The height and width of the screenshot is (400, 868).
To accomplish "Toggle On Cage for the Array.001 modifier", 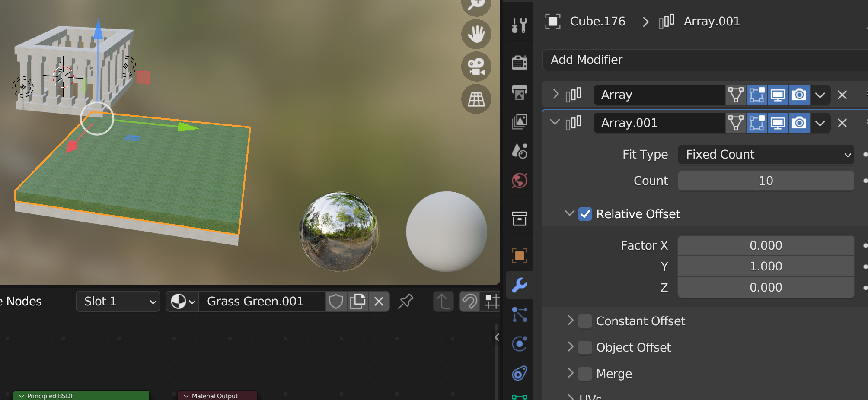I will pyautogui.click(x=736, y=123).
